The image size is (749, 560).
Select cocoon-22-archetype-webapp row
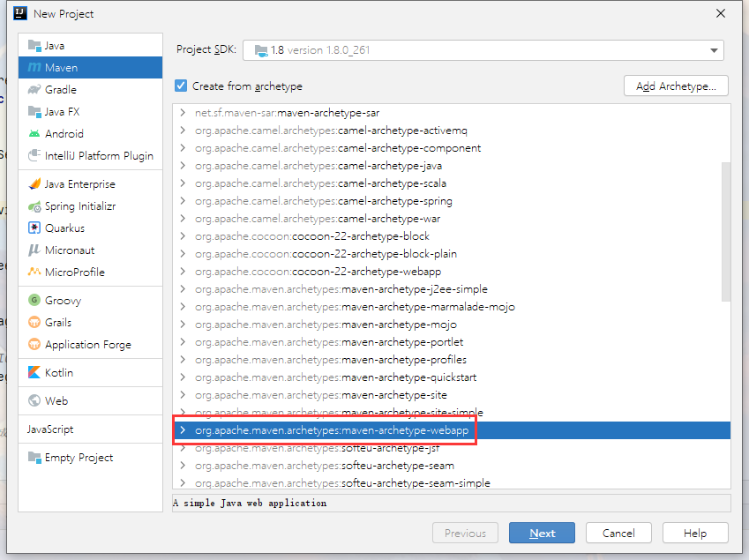[x=452, y=271]
